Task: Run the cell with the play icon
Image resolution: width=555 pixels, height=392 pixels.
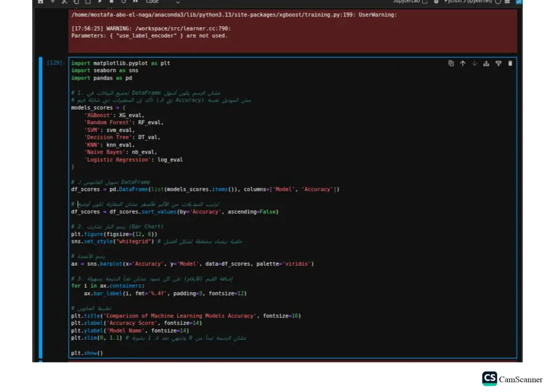Action: coord(100,2)
